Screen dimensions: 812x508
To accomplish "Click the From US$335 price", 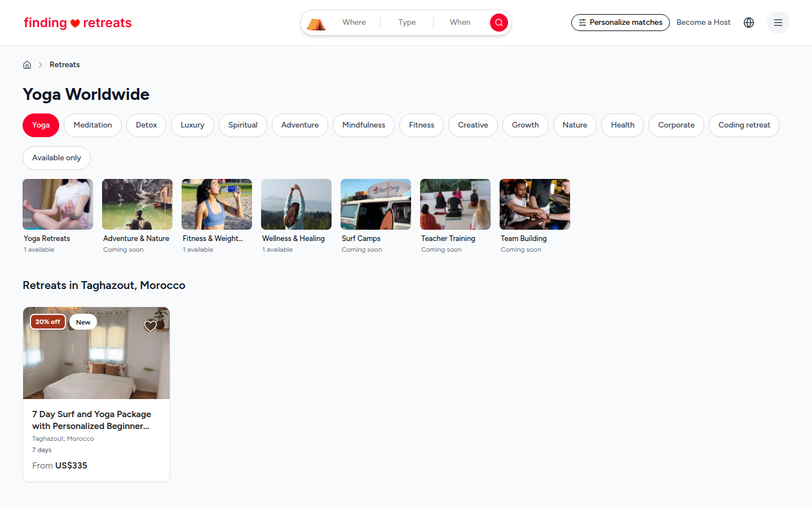I will (x=60, y=466).
